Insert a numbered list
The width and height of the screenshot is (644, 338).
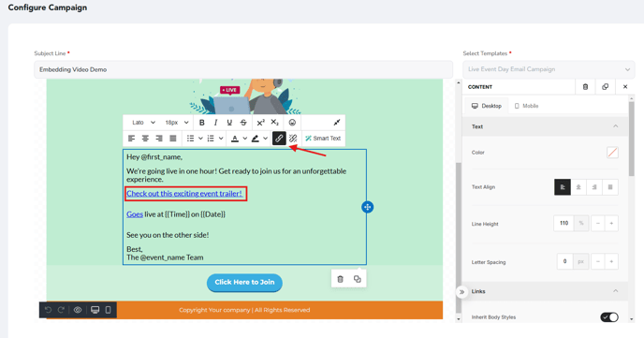[211, 139]
